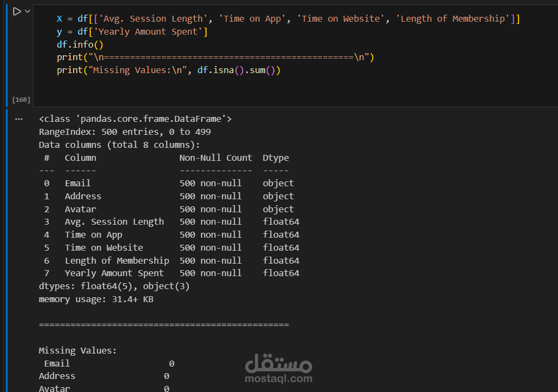Open the cell output ellipsis actions
558x392 pixels.
coord(19,119)
